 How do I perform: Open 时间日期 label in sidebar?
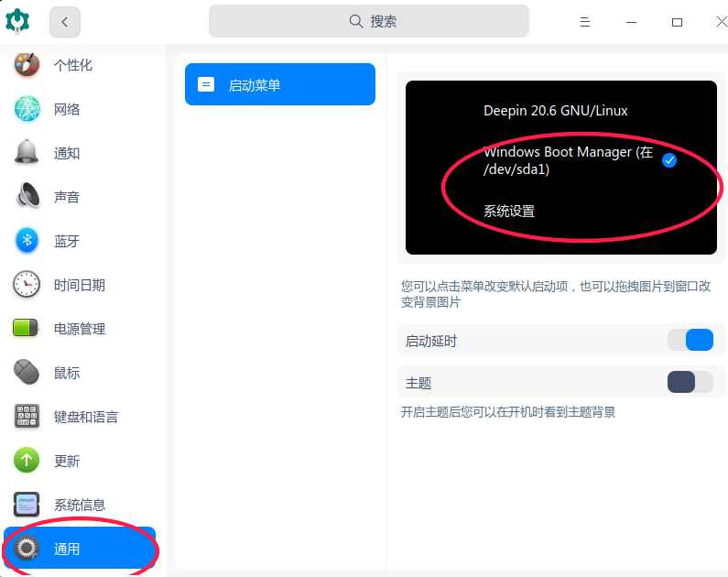tap(80, 285)
